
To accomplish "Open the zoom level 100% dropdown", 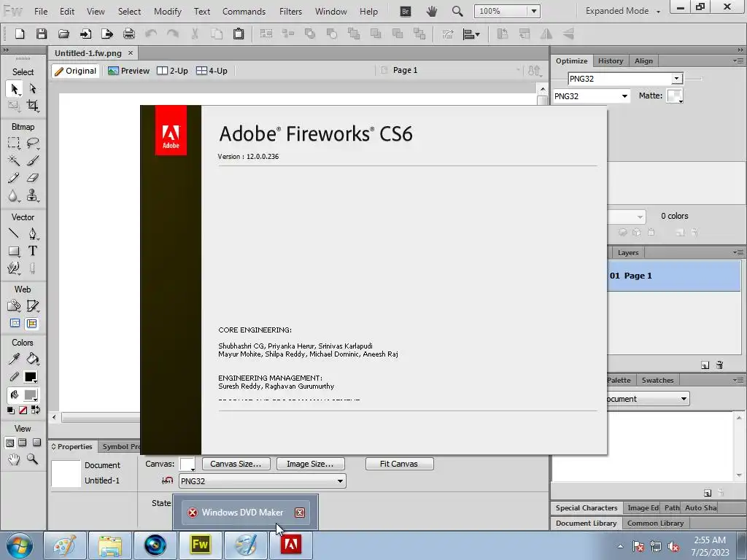I will click(x=534, y=11).
